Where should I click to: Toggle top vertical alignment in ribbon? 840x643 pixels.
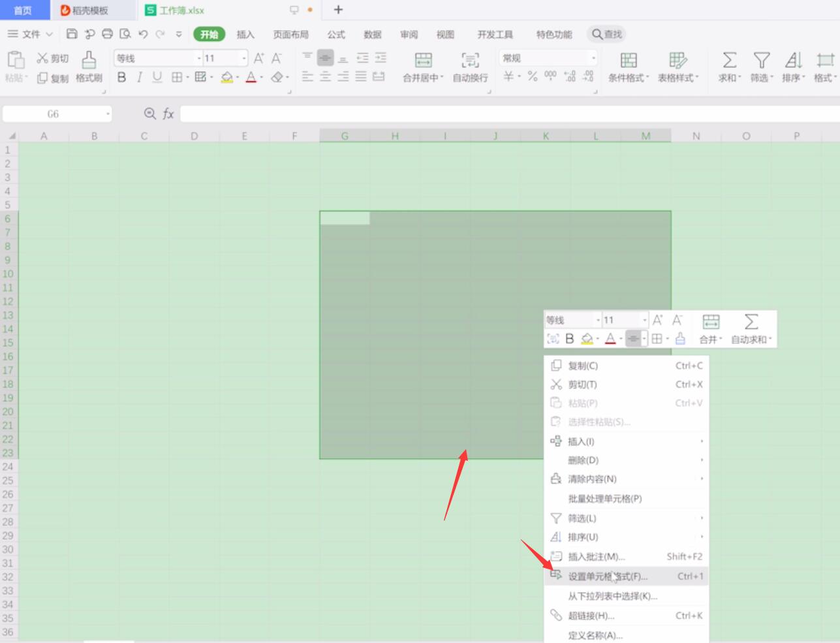pos(307,57)
